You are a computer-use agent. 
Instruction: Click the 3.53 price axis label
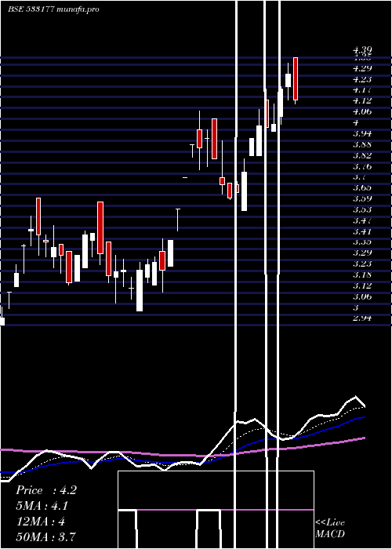tap(362, 209)
